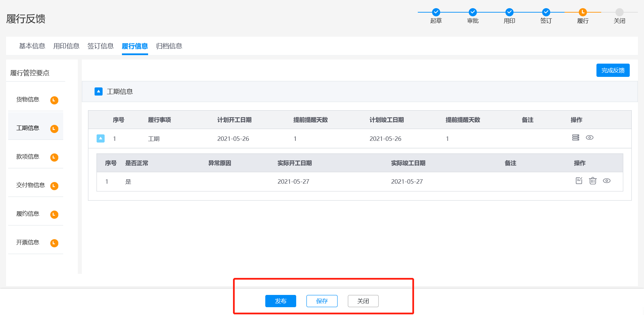
Task: Click the orange status icon beside 款项信息
Action: (x=54, y=157)
